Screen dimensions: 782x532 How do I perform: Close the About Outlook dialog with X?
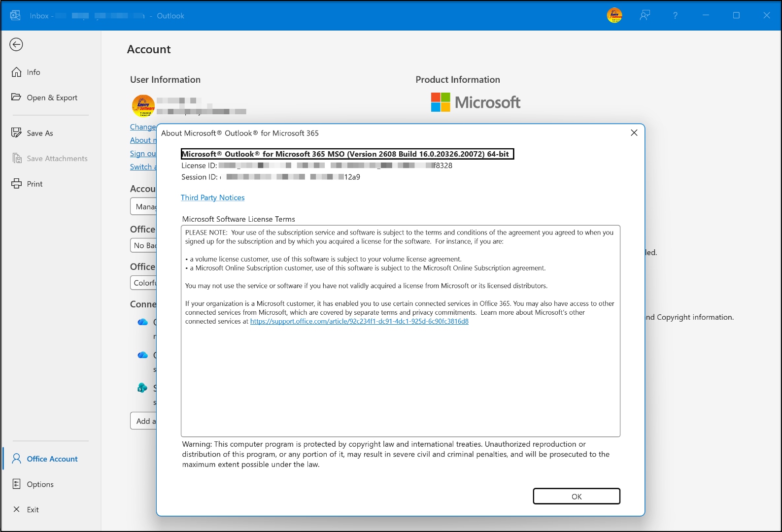coord(634,133)
